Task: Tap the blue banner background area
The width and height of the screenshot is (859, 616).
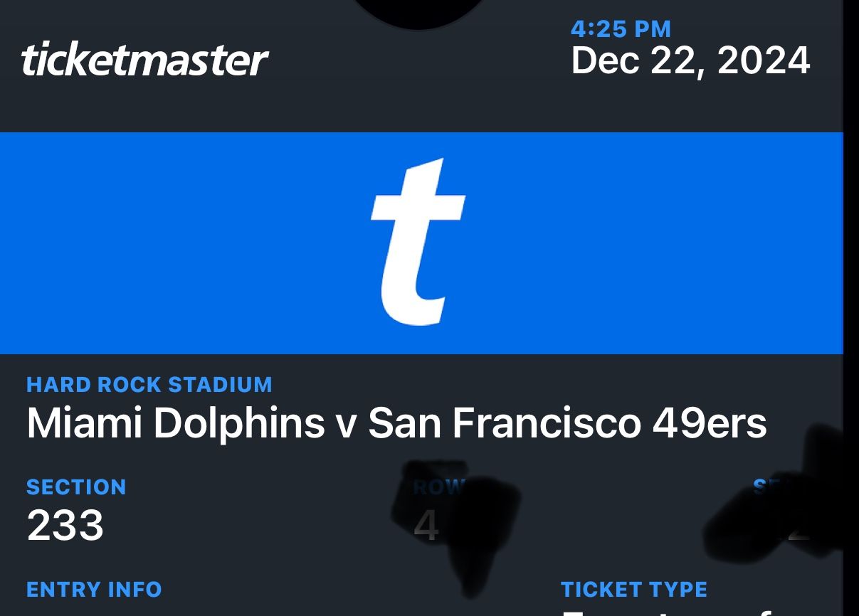Action: (178, 242)
